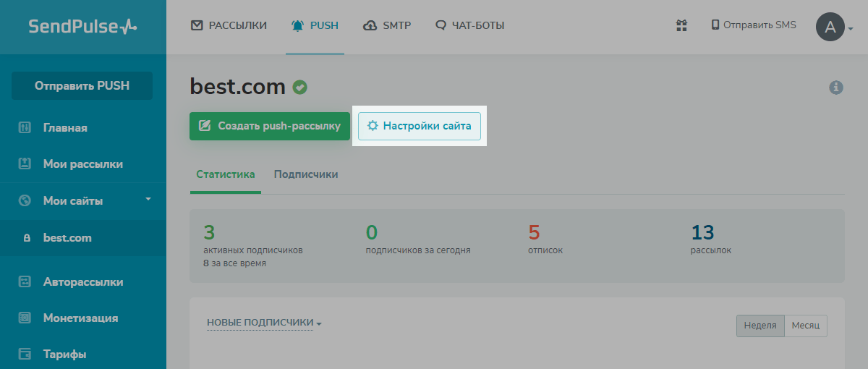Open the account avatar dropdown
The height and width of the screenshot is (369, 868).
[835, 27]
